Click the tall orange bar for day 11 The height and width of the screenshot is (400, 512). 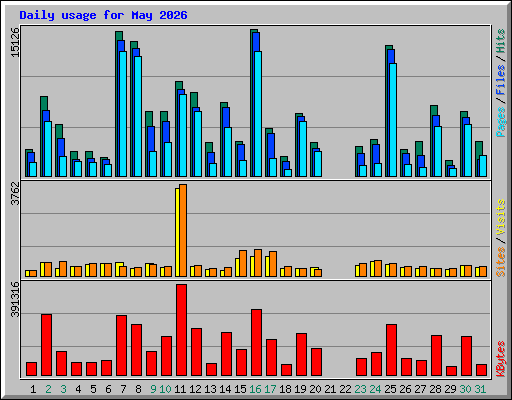click(183, 230)
